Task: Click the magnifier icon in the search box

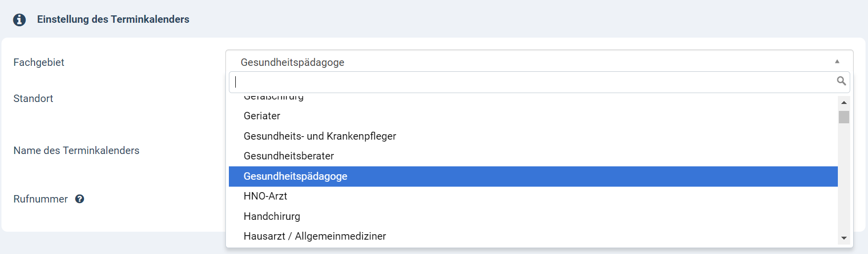Action: (x=841, y=81)
